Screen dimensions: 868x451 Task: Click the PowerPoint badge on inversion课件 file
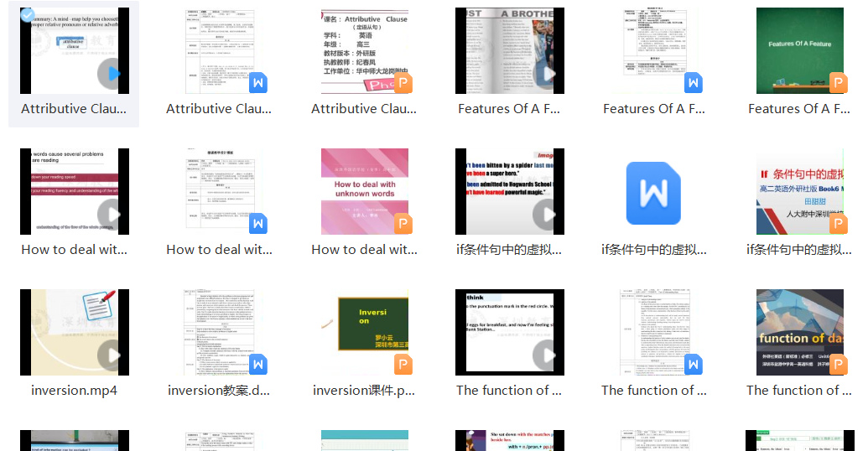(x=403, y=365)
